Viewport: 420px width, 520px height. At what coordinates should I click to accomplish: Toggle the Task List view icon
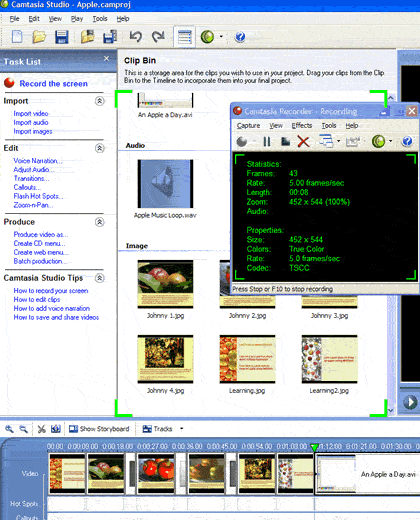184,36
